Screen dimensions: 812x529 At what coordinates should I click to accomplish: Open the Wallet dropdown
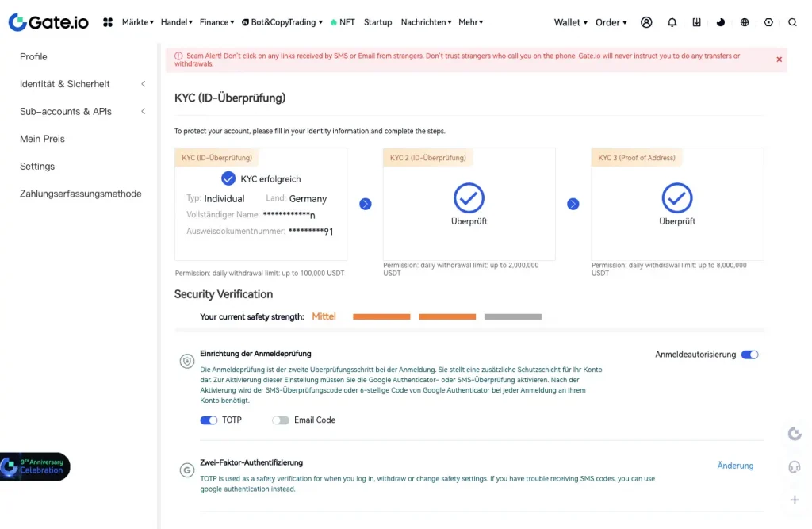pyautogui.click(x=571, y=22)
